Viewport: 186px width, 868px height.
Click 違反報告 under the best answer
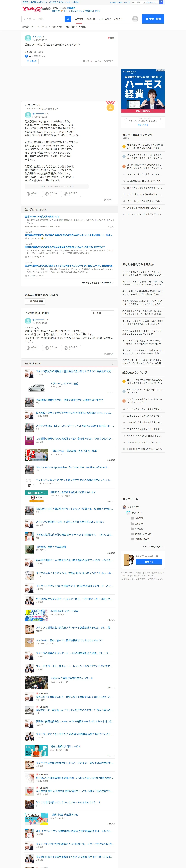tap(108, 199)
